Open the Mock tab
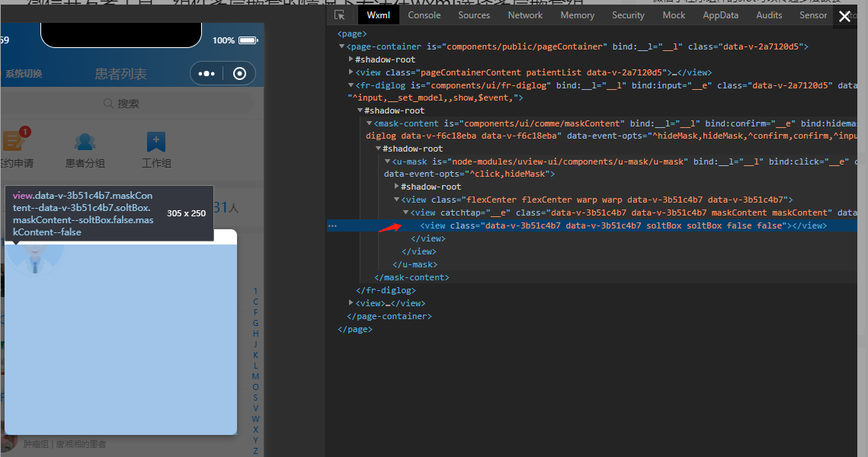The height and width of the screenshot is (457, 868). pos(674,15)
